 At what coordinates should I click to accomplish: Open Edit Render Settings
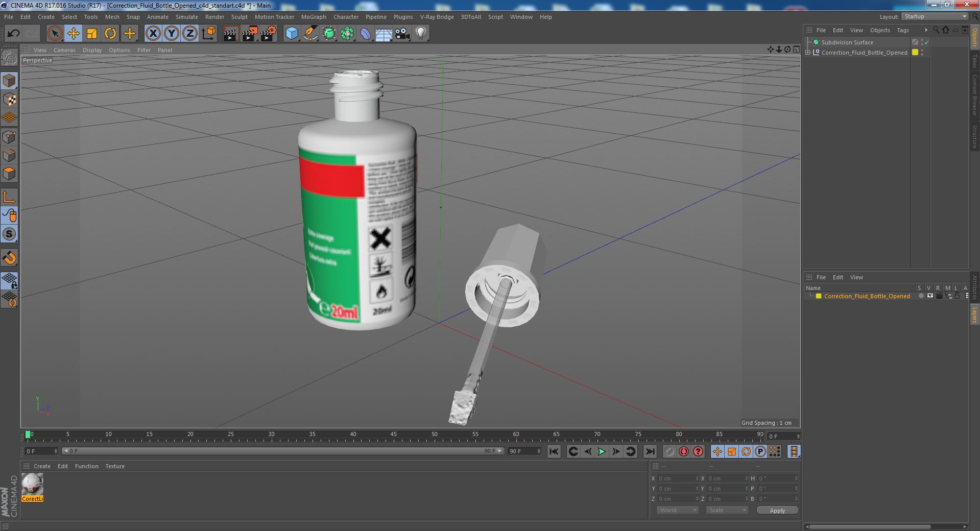click(269, 34)
